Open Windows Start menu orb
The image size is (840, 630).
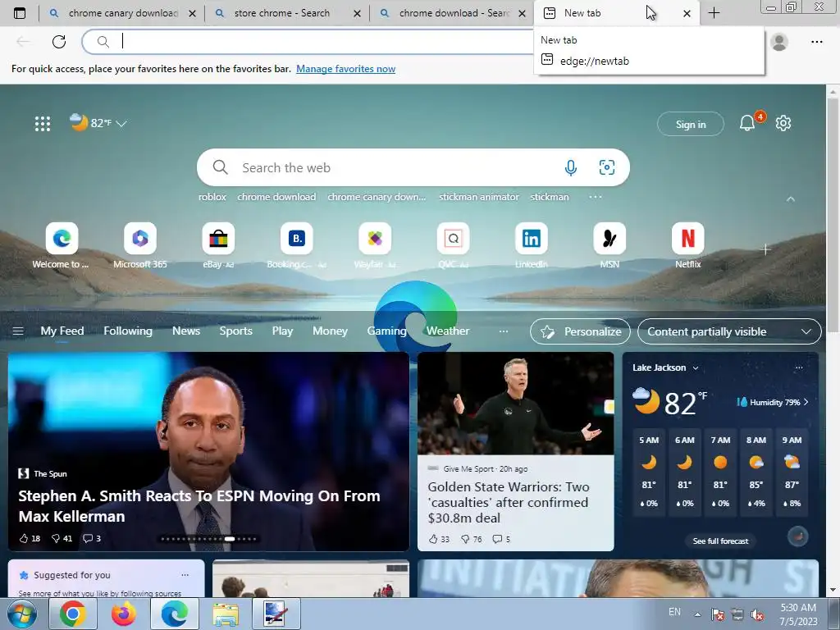(x=21, y=614)
